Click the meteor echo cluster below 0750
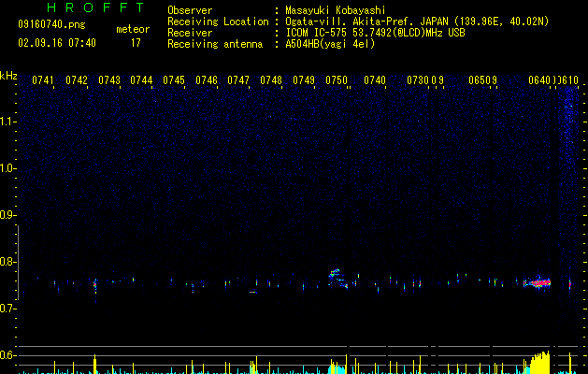588x374 pixels. (338, 279)
